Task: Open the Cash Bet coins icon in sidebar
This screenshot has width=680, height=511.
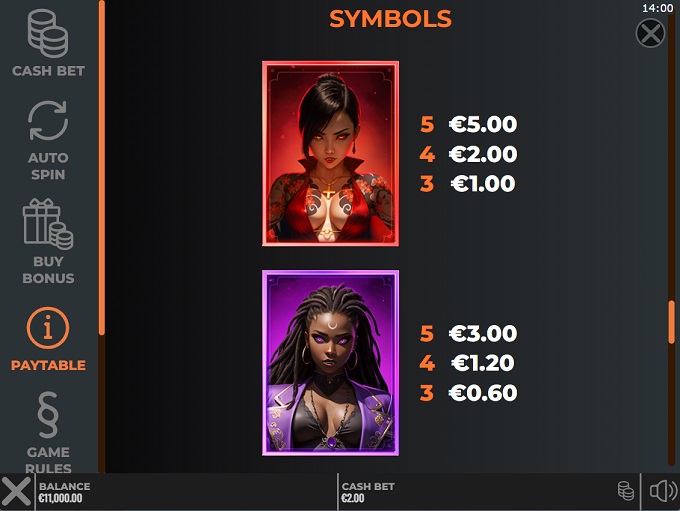Action: [48, 34]
